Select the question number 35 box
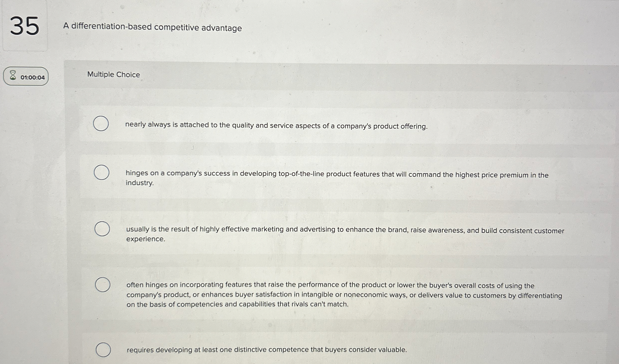Screen dimensions: 619x364 (x=25, y=26)
